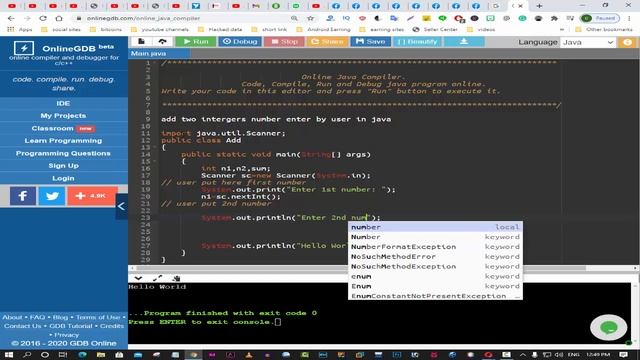The image size is (640, 360).
Task: Collapse the console with the chevron icon
Action: click(138, 278)
